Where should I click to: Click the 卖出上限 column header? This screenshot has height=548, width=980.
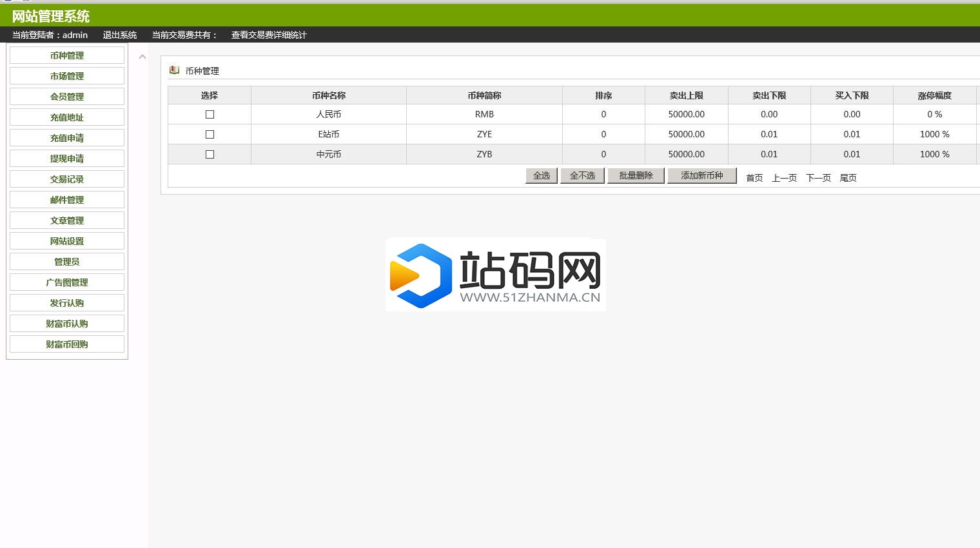687,95
